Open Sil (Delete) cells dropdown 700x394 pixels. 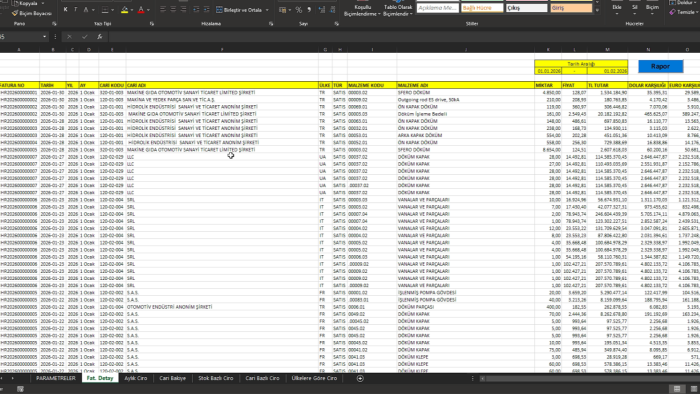(634, 10)
